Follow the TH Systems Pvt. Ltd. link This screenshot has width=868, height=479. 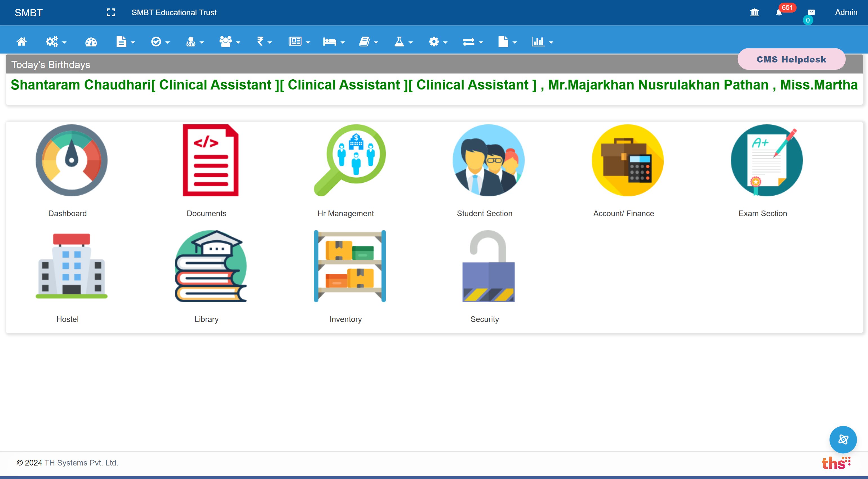point(81,462)
